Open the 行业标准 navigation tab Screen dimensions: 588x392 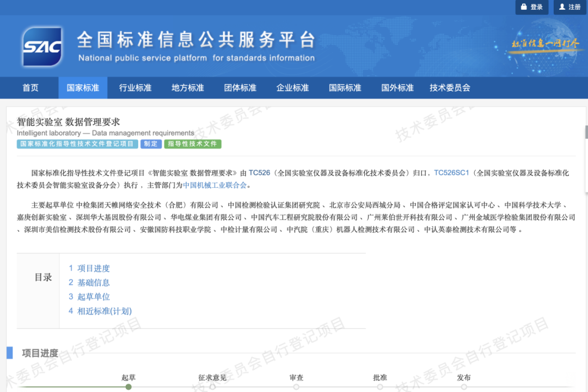coord(136,88)
